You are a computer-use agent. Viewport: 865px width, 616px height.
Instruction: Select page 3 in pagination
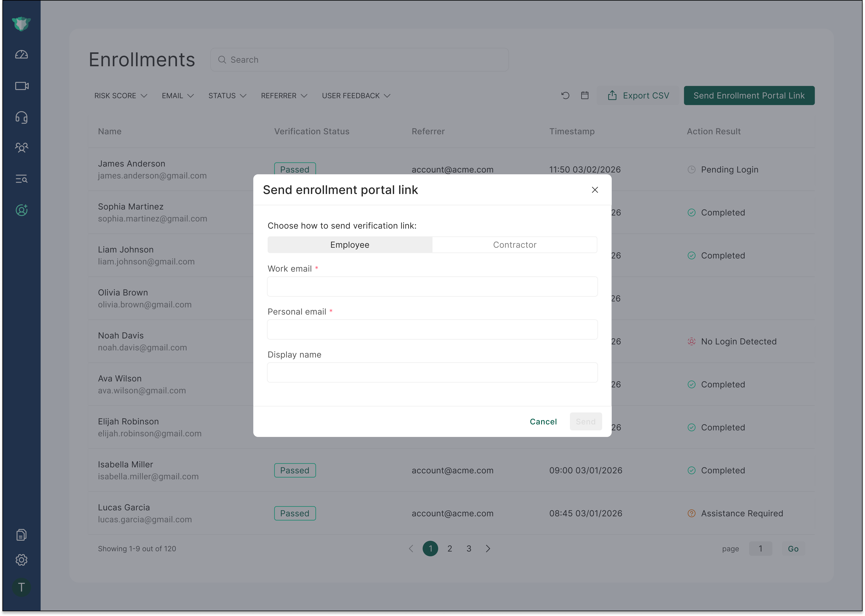469,549
